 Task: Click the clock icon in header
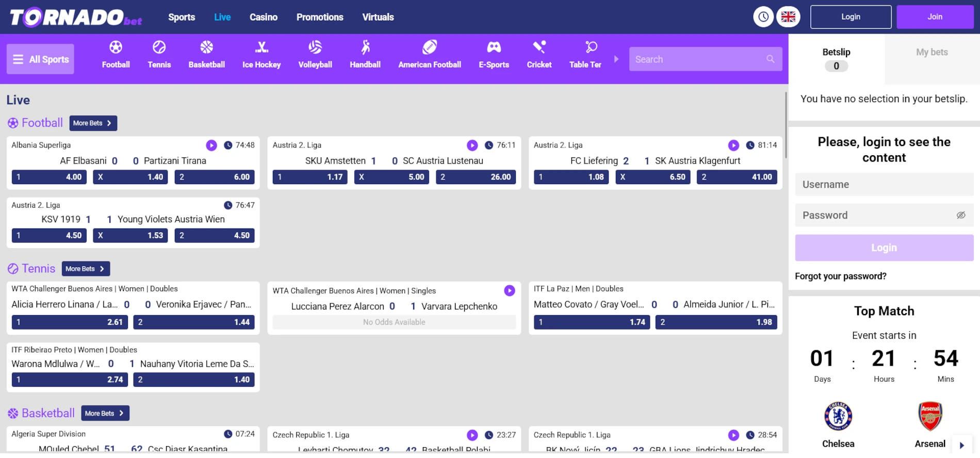763,17
